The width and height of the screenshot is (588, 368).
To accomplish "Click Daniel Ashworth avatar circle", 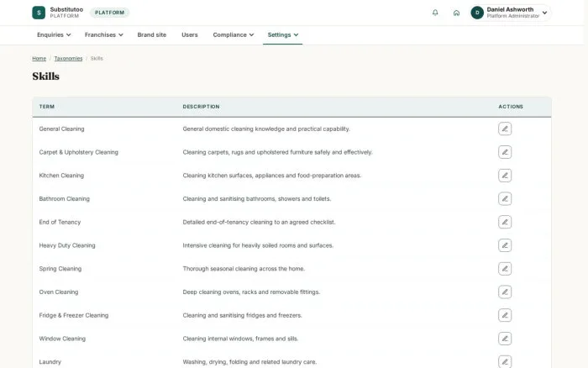I will pos(477,13).
